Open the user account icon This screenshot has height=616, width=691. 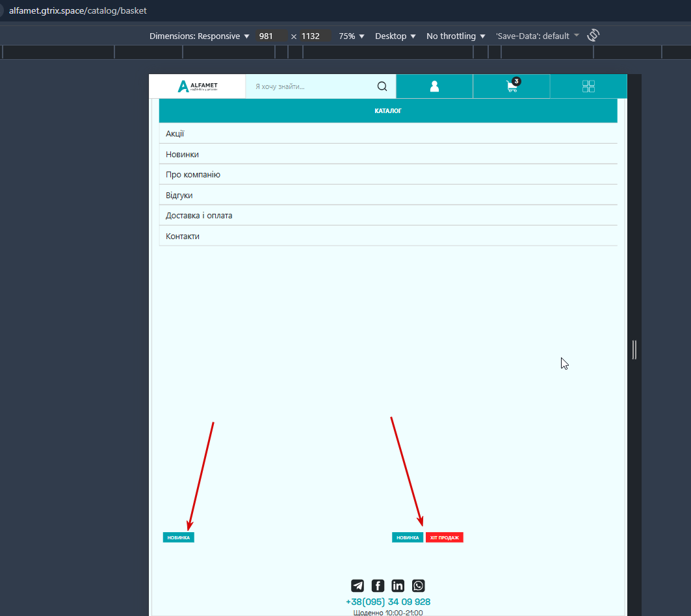pyautogui.click(x=434, y=86)
